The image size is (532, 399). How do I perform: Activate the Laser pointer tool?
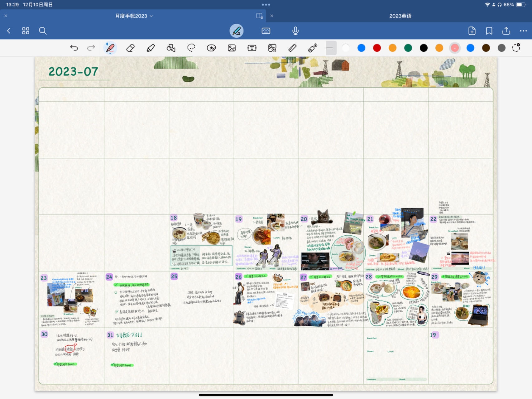click(313, 48)
